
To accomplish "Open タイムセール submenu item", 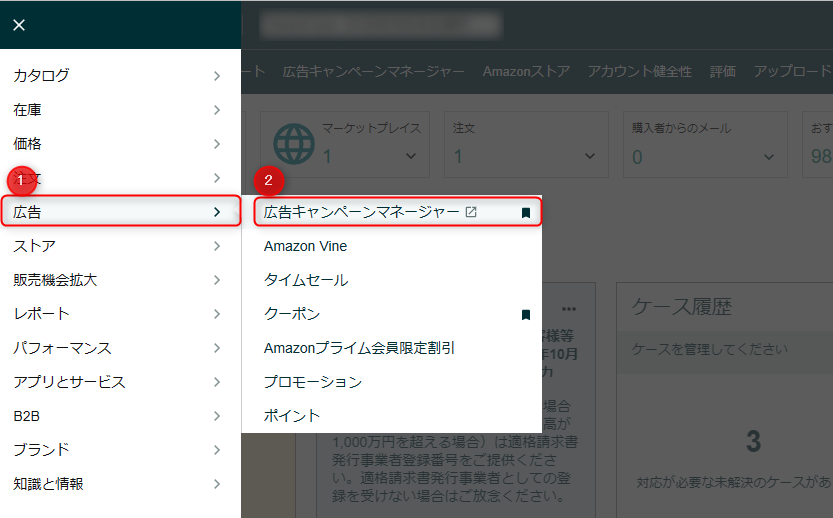I will click(306, 280).
